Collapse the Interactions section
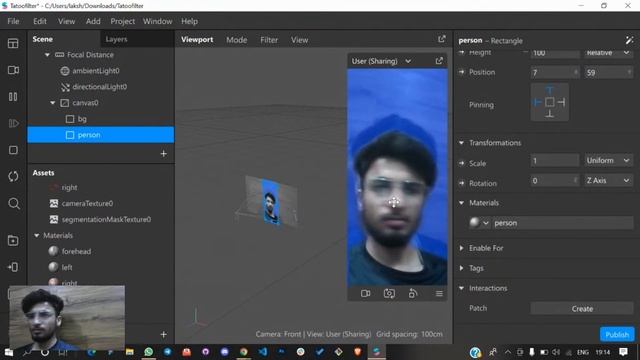Viewport: 640px width, 360px height. (461, 288)
